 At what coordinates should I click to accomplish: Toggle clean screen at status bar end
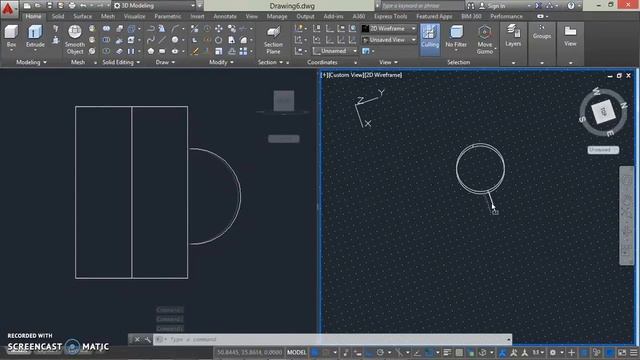click(622, 352)
